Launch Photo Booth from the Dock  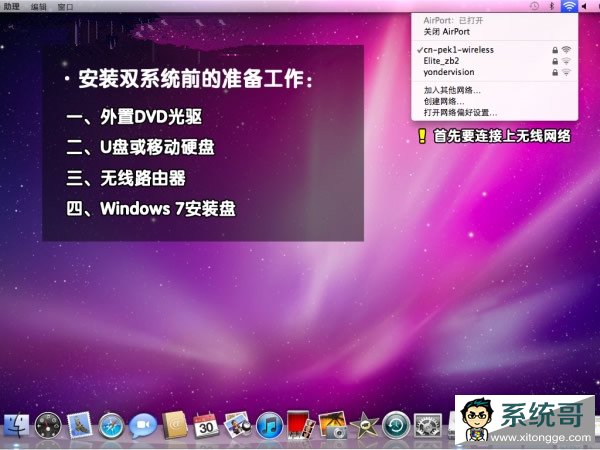[301, 425]
